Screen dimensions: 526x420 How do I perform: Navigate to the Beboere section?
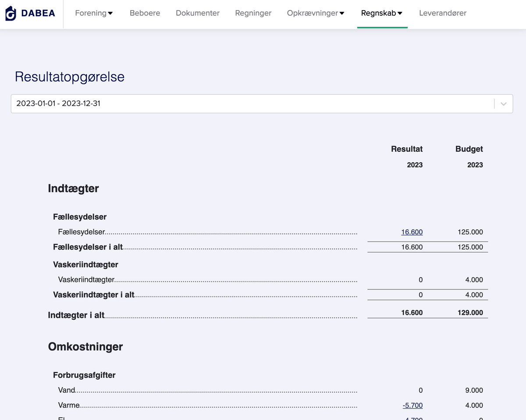[145, 13]
